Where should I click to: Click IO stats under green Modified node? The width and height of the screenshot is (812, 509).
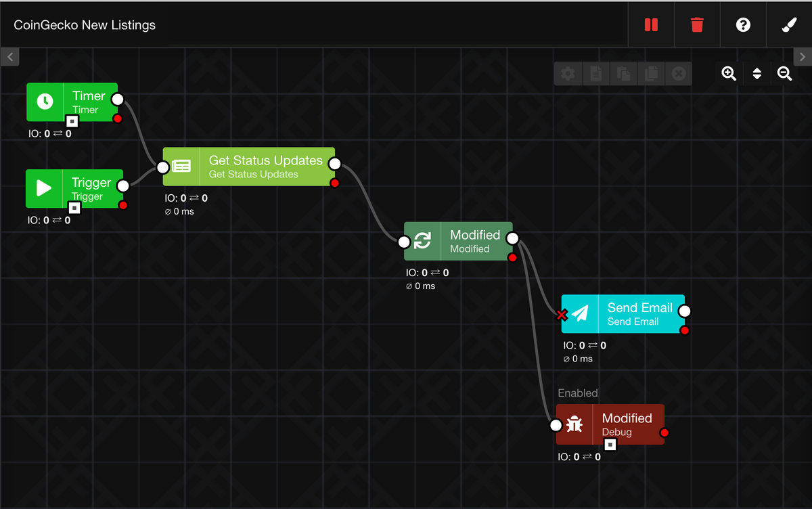427,273
